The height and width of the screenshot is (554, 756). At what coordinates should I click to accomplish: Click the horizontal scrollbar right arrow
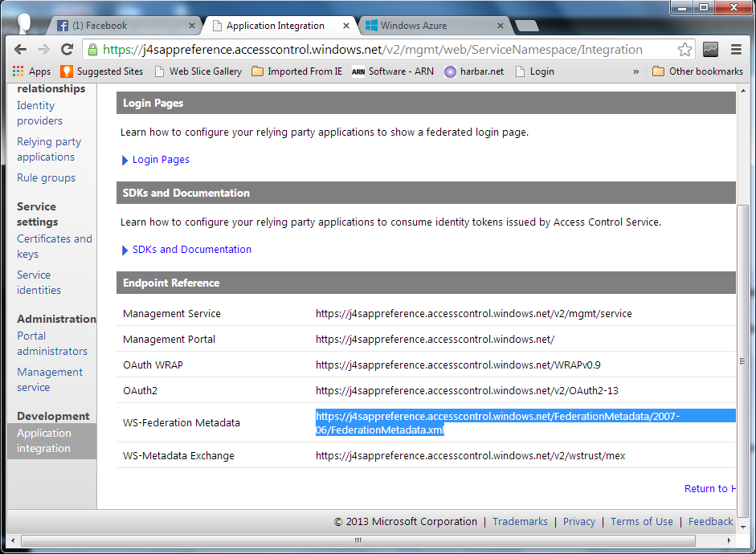729,540
